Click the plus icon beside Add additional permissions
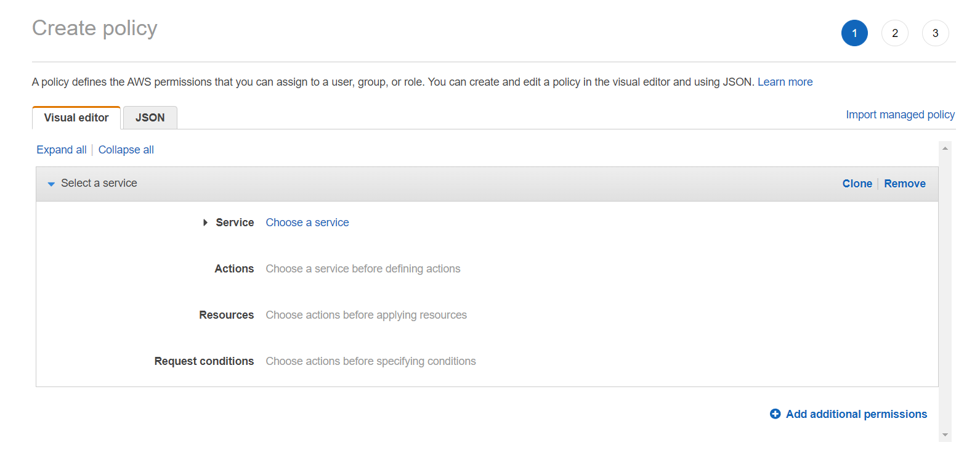The height and width of the screenshot is (466, 980). pyautogui.click(x=775, y=414)
